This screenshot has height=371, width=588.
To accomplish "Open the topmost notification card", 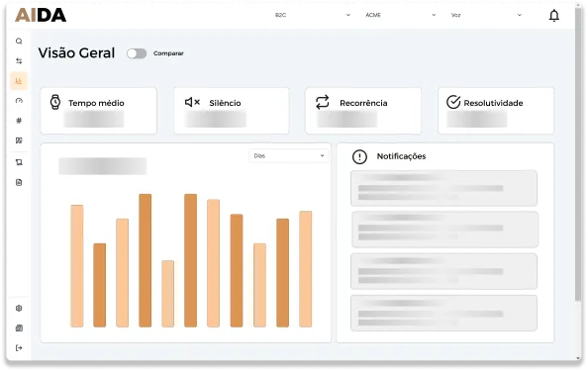I will coord(444,188).
